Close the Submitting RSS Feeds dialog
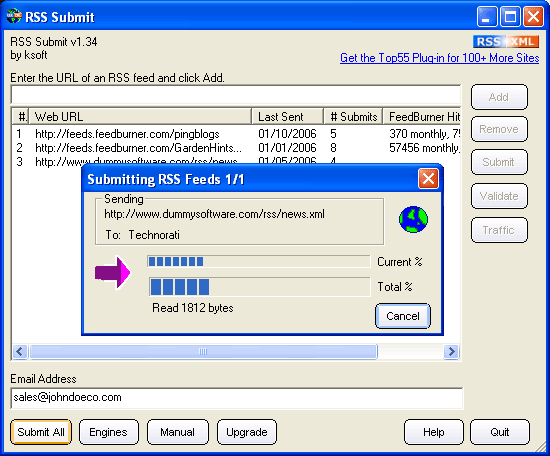This screenshot has width=550, height=456. (x=428, y=179)
